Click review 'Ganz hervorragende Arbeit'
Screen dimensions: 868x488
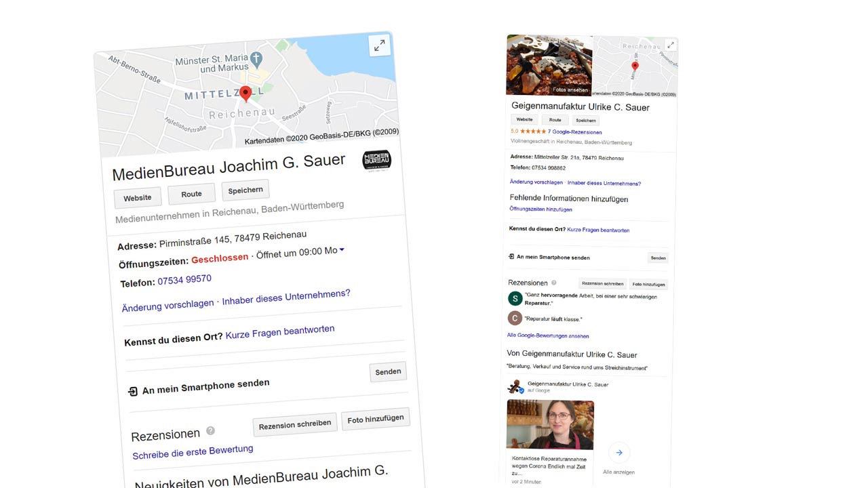pos(591,300)
